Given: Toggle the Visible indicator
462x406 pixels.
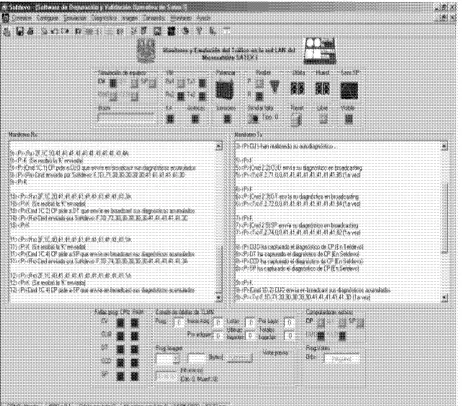Looking at the screenshot, I should (x=349, y=119).
